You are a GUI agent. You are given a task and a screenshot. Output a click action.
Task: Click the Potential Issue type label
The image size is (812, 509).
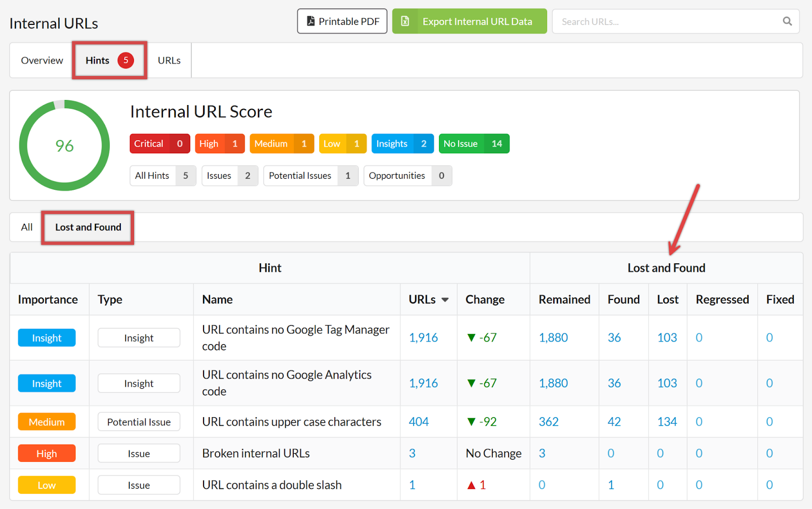click(139, 422)
